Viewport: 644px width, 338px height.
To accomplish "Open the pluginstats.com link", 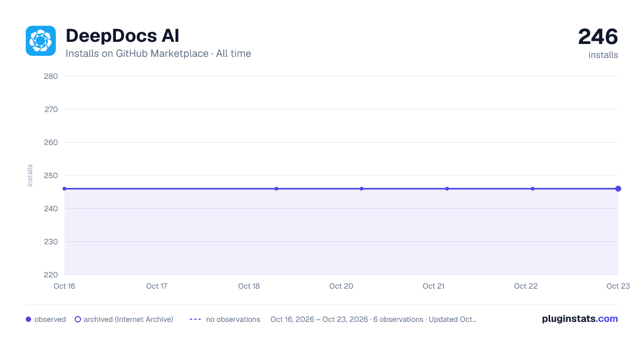I will point(580,319).
